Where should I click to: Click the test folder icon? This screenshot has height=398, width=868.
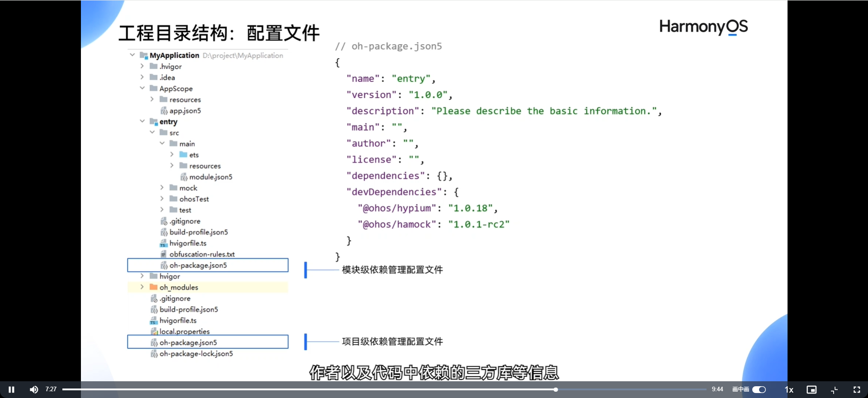click(x=174, y=209)
